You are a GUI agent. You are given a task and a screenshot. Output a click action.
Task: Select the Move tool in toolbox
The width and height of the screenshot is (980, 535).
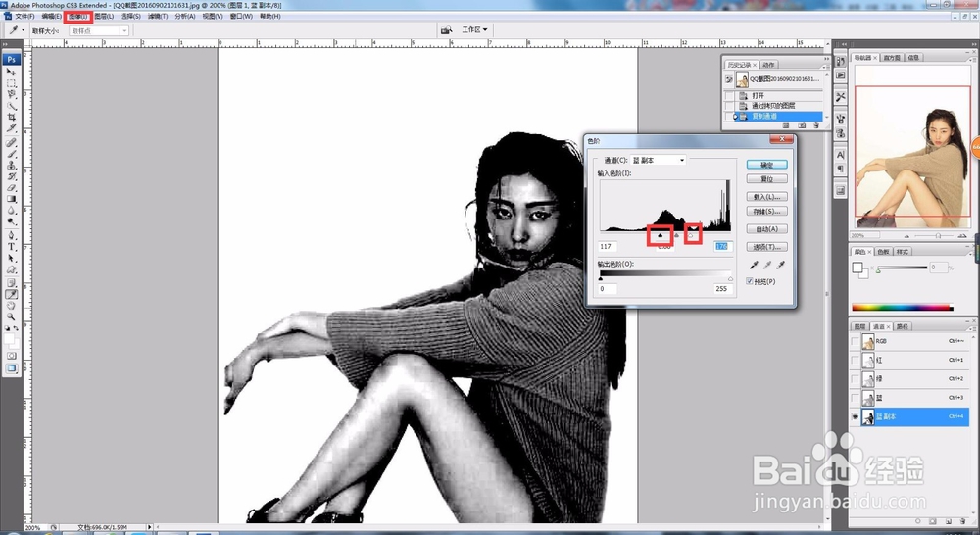tap(11, 72)
